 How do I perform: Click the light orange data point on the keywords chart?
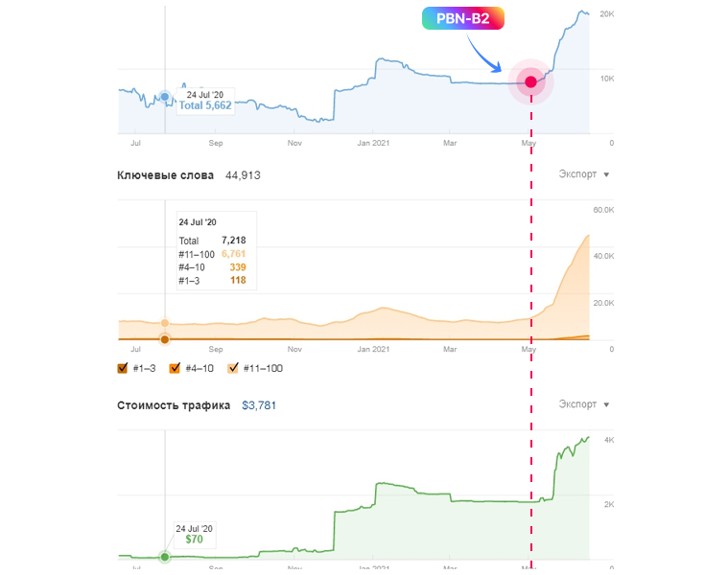coord(165,323)
